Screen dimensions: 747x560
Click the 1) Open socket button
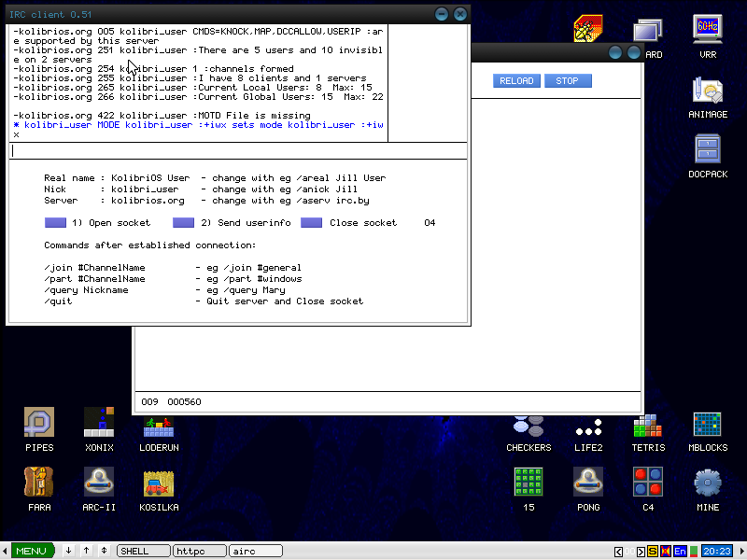click(55, 223)
